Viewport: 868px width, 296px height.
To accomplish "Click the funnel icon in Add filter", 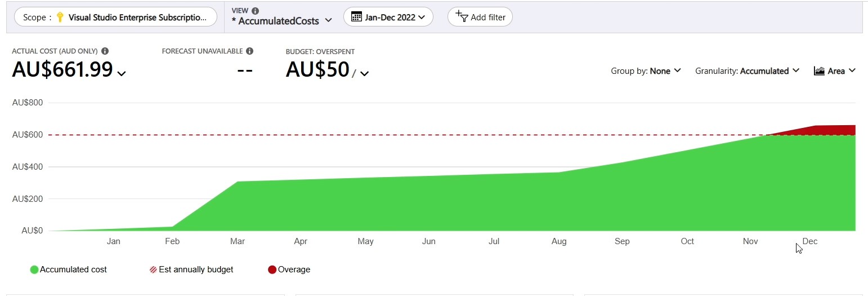I will [x=462, y=16].
